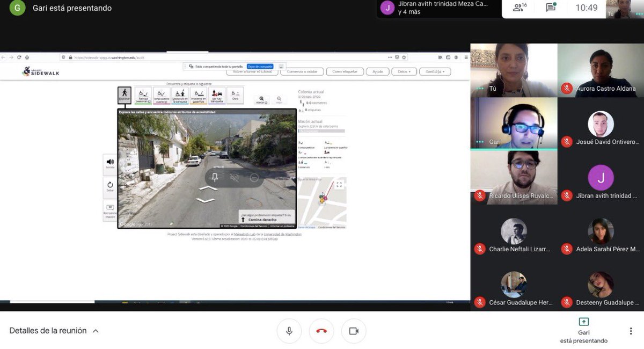Click the browser reload icon

[x=19, y=57]
